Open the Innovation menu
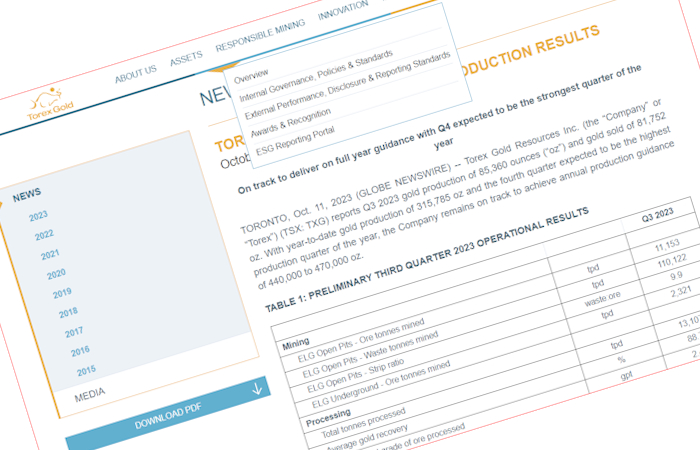This screenshot has width=700, height=450. [x=343, y=10]
